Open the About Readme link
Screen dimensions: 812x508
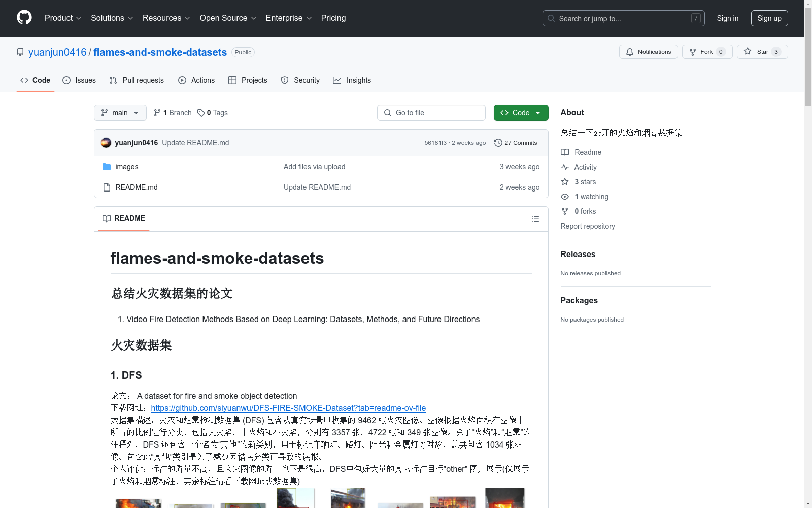coord(581,152)
